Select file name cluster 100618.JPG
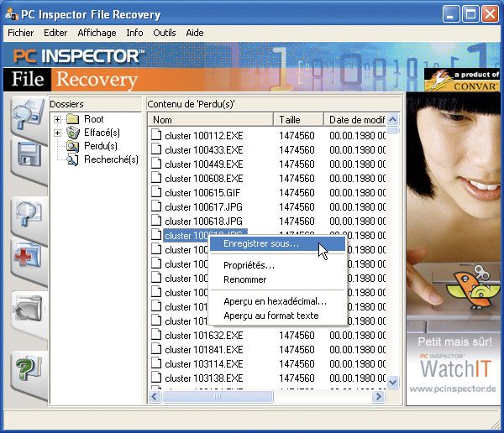Screen dimensions: 504x433 pos(203,222)
